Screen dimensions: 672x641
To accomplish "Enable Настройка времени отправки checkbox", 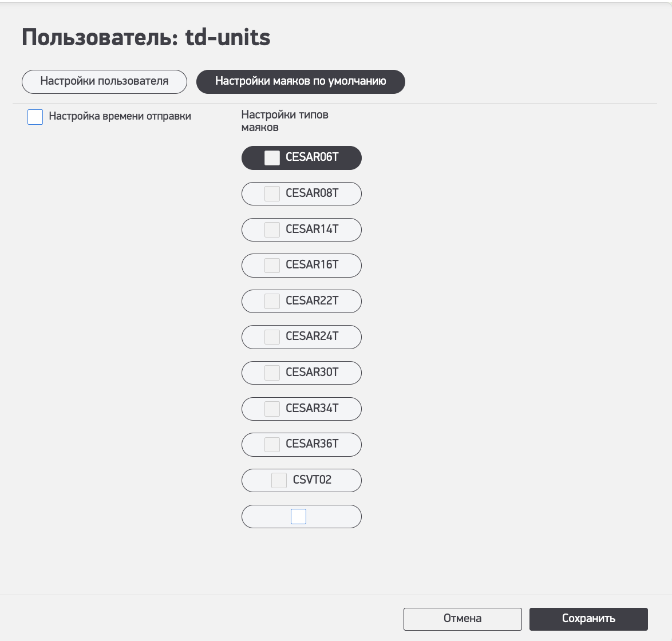I will pos(35,117).
